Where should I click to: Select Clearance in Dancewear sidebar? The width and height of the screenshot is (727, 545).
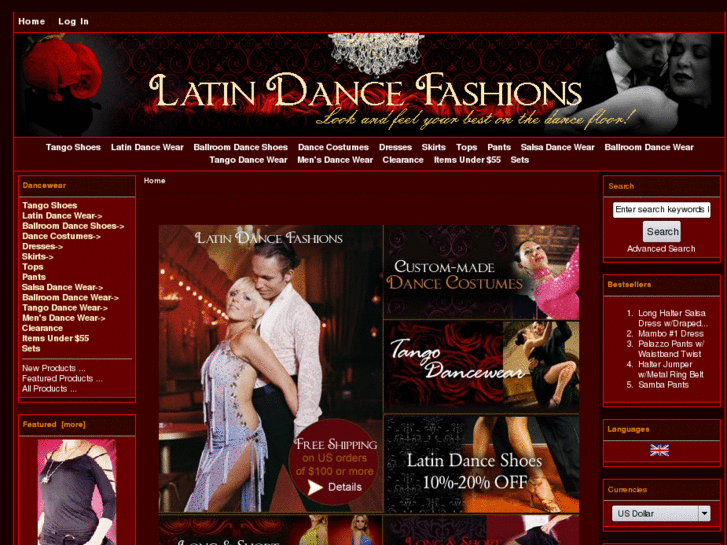point(42,328)
